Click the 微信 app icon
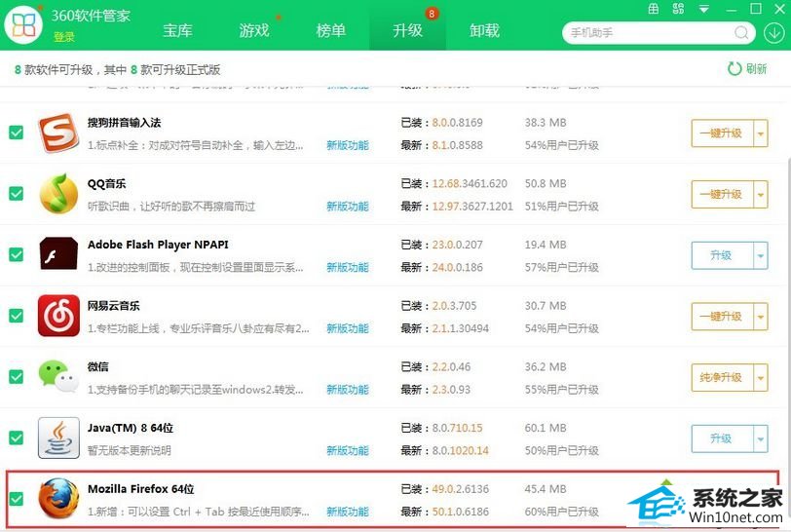 58,376
